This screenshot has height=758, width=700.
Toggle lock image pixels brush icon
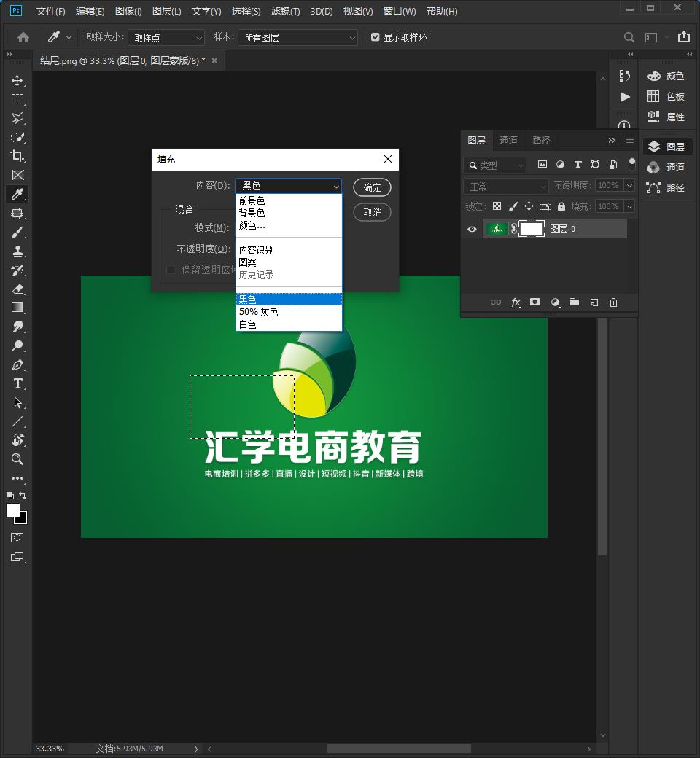pos(513,206)
